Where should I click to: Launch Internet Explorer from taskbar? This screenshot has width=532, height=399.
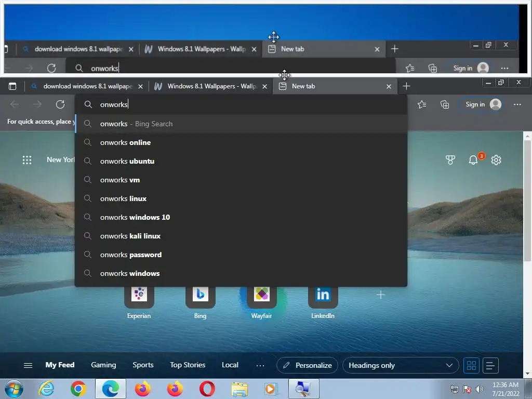[46, 389]
